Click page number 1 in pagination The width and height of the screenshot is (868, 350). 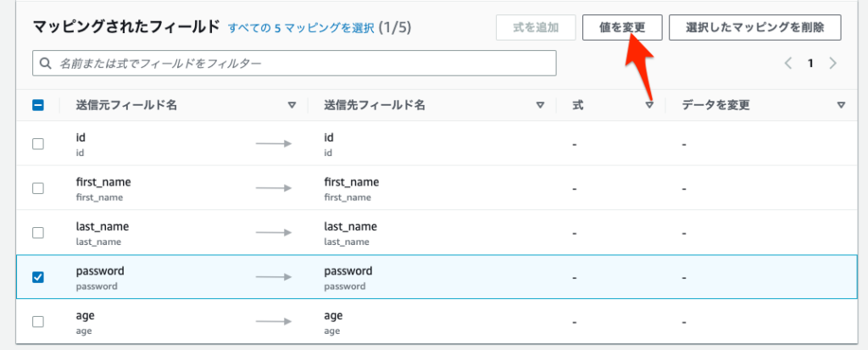pyautogui.click(x=810, y=64)
